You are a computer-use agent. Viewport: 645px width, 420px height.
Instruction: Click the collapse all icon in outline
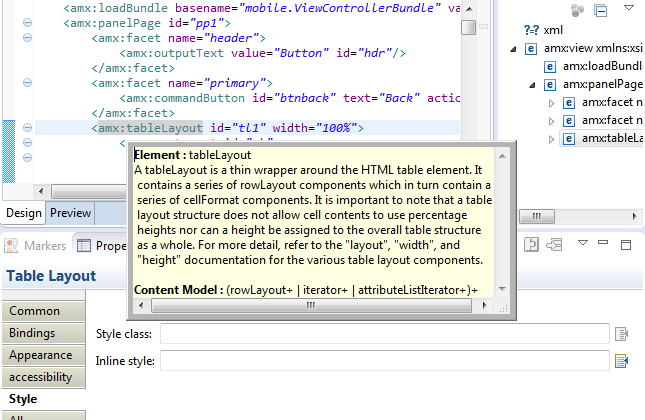[x=601, y=10]
